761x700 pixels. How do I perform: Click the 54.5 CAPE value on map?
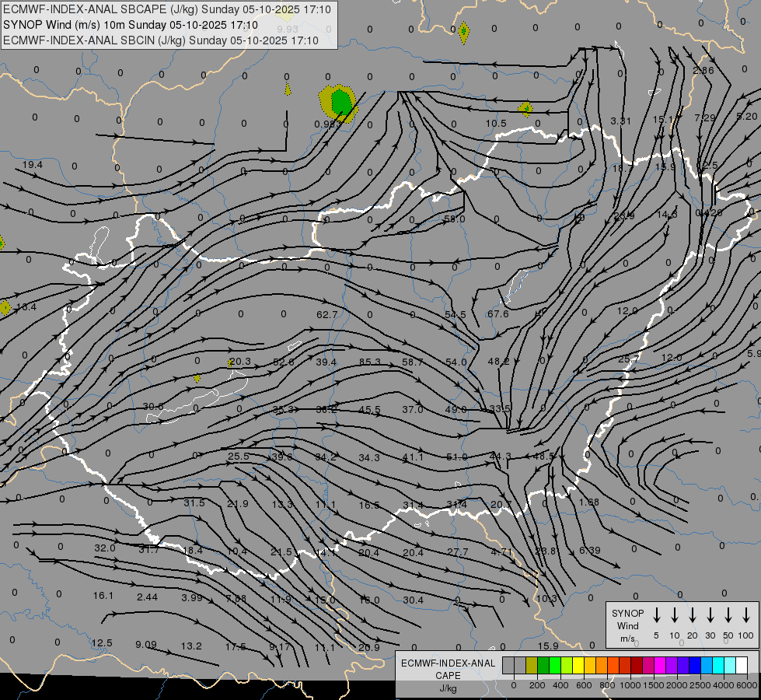click(x=456, y=315)
